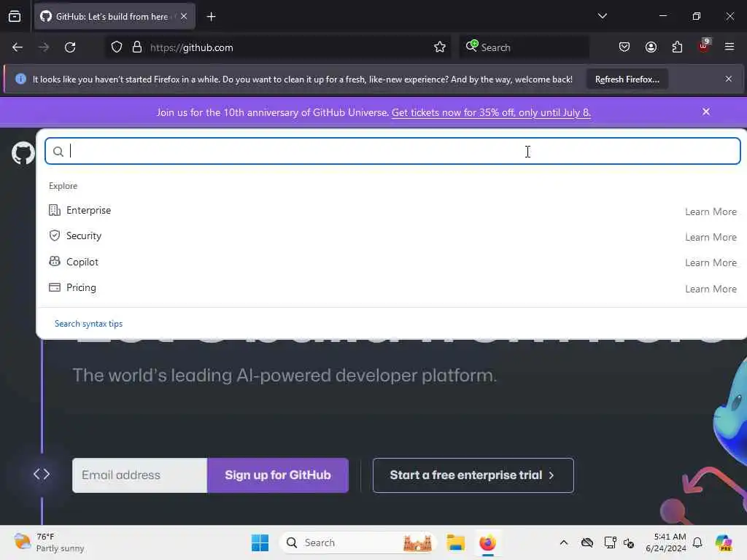
Task: Click the magnifier icon in GitHub search box
Action: tap(58, 152)
